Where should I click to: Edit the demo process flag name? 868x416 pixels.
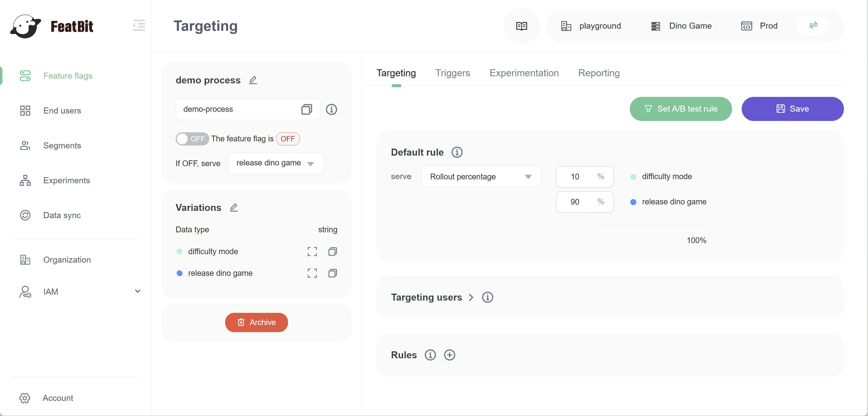point(253,80)
